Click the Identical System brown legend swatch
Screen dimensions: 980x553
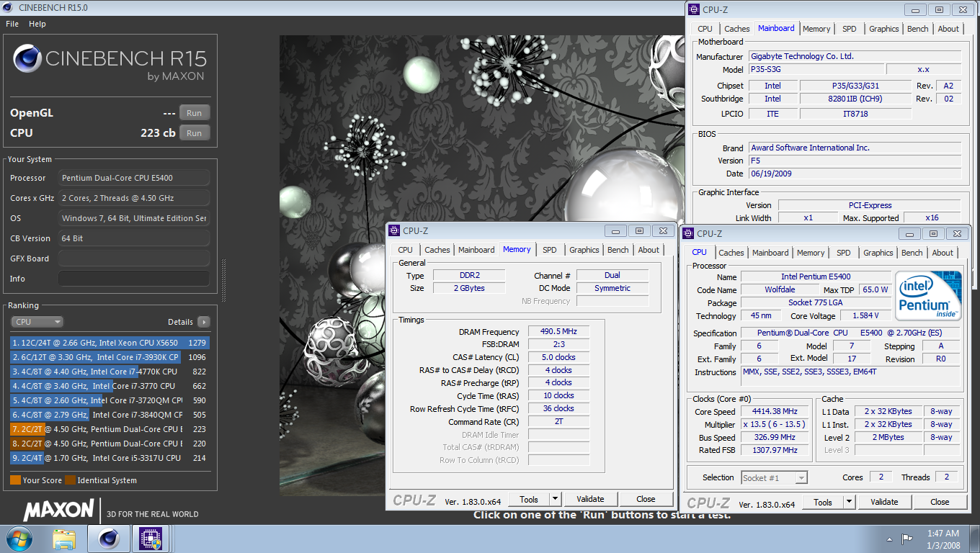[x=70, y=480]
